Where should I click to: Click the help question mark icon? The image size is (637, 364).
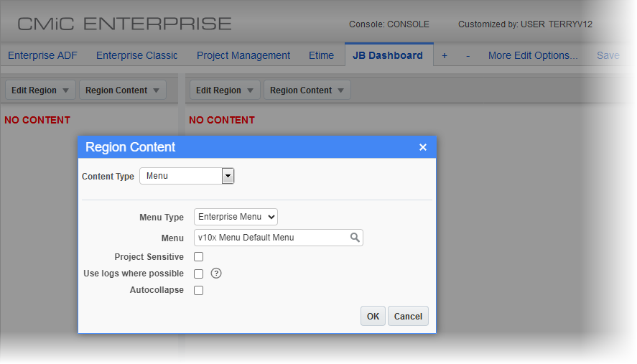tap(216, 274)
